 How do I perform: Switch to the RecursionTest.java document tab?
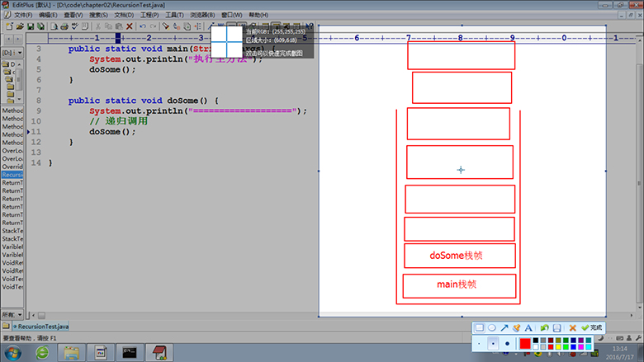pyautogui.click(x=41, y=327)
